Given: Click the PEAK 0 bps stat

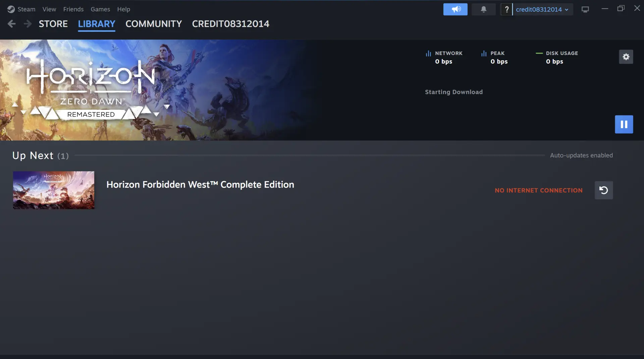Looking at the screenshot, I should [x=494, y=57].
